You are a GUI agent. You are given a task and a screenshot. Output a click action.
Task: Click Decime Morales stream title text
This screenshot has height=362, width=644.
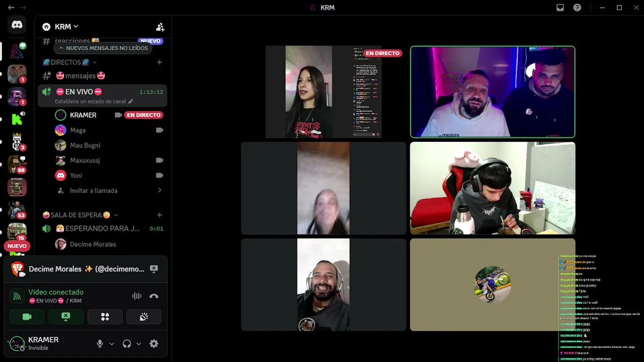point(87,269)
